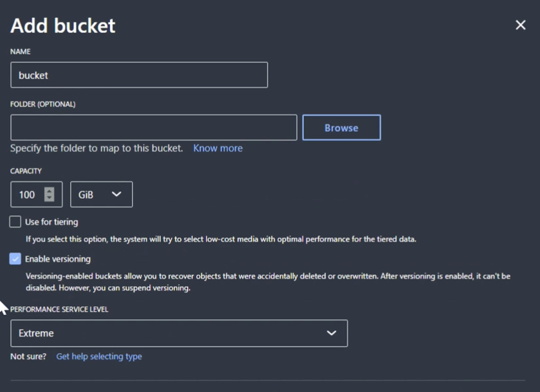Enable the Use for tiering checkbox
The width and height of the screenshot is (540, 392).
15,222
